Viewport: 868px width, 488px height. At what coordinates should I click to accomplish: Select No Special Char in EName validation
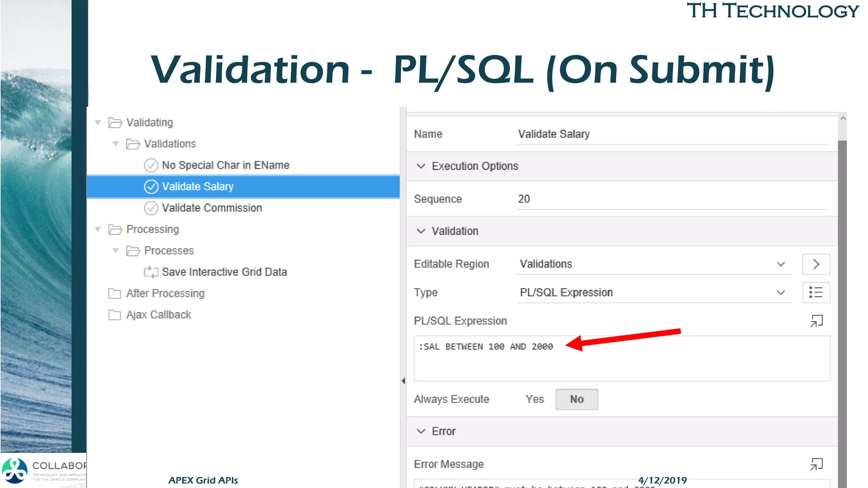225,165
